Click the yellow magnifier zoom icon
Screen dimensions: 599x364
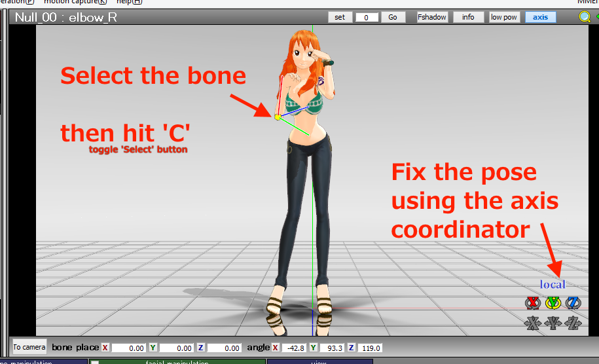[585, 17]
